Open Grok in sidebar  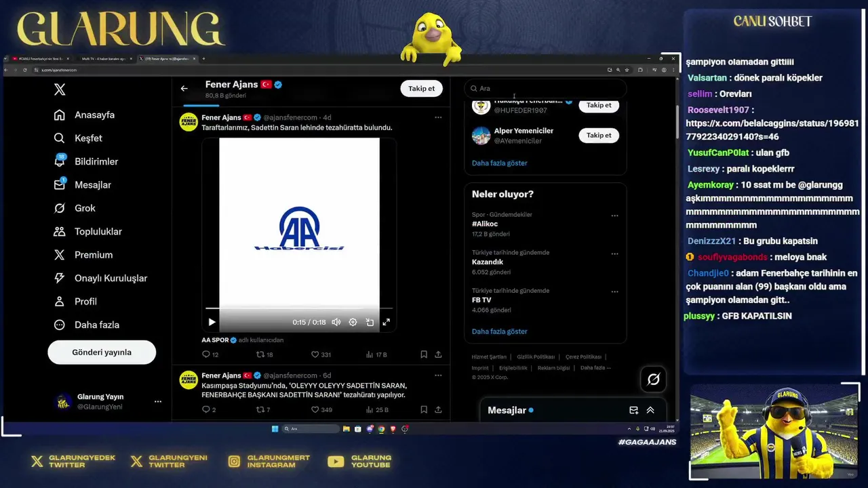pos(75,208)
